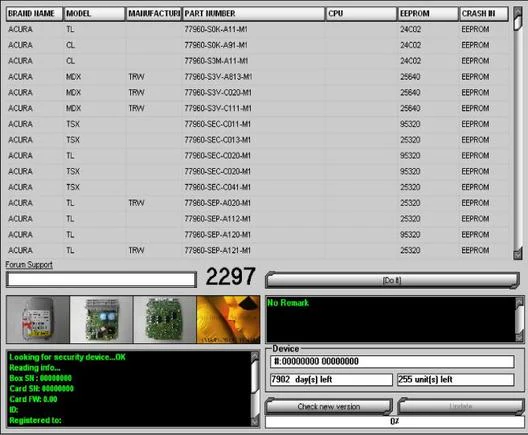Viewport: 528px width, 435px height.
Task: Click the 0% progress bar
Action: 395,422
